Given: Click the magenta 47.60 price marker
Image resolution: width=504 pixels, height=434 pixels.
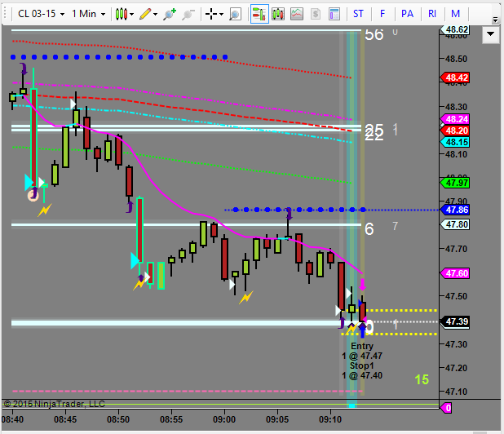Looking at the screenshot, I should (x=455, y=273).
